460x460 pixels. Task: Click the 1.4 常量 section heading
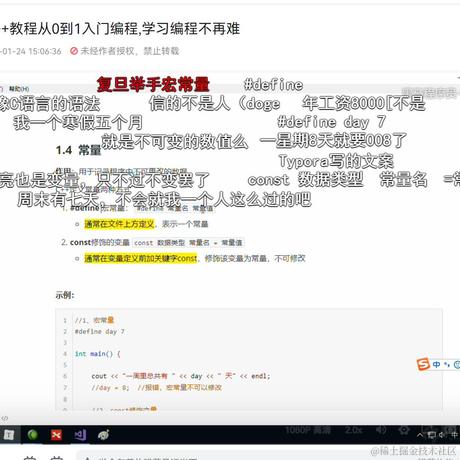pyautogui.click(x=78, y=150)
